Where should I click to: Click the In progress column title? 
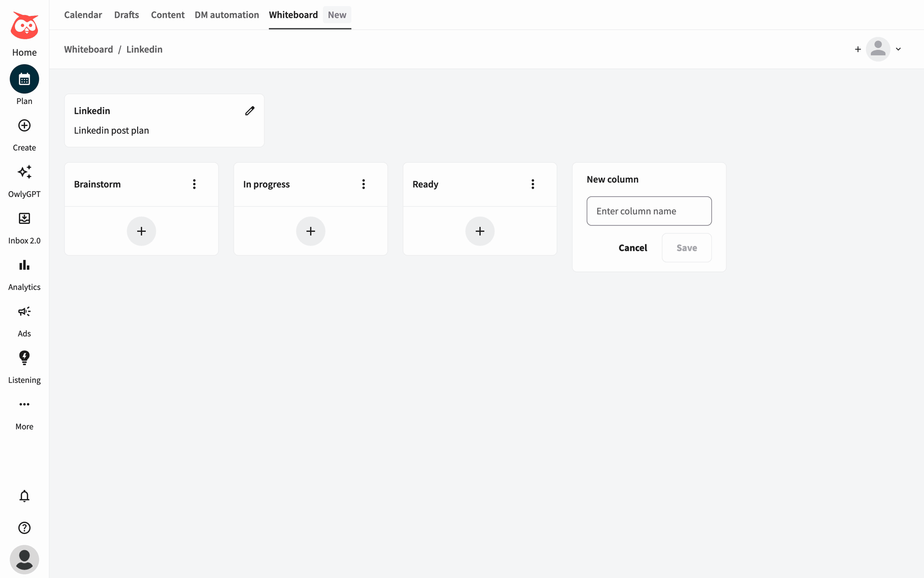[267, 184]
